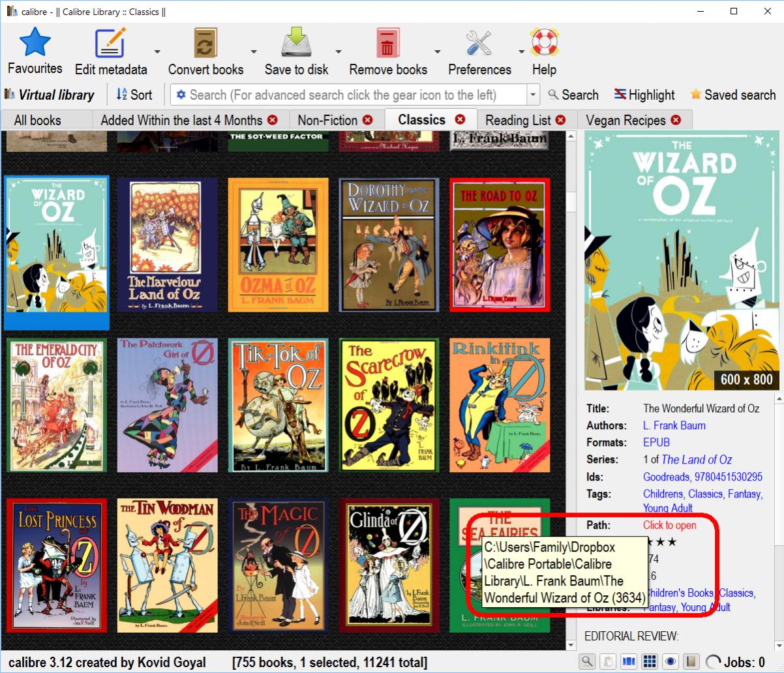This screenshot has height=673, width=784.
Task: Expand the Convert books dropdown arrow
Action: (x=254, y=52)
